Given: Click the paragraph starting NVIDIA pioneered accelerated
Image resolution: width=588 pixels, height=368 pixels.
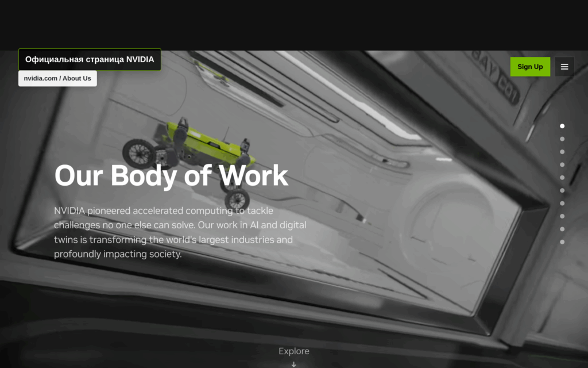Looking at the screenshot, I should coord(180,232).
